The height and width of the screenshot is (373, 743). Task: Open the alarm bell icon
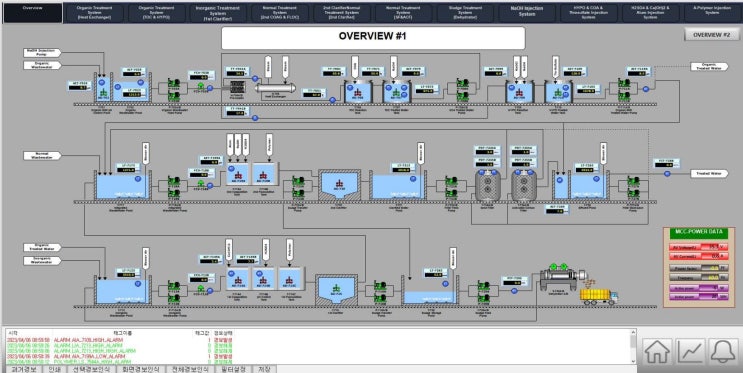(724, 352)
